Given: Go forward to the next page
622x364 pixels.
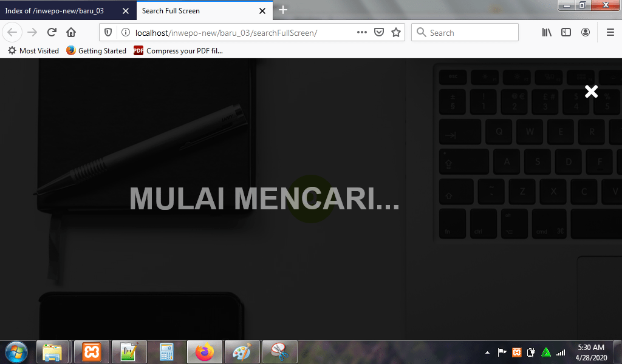Looking at the screenshot, I should click(x=32, y=33).
